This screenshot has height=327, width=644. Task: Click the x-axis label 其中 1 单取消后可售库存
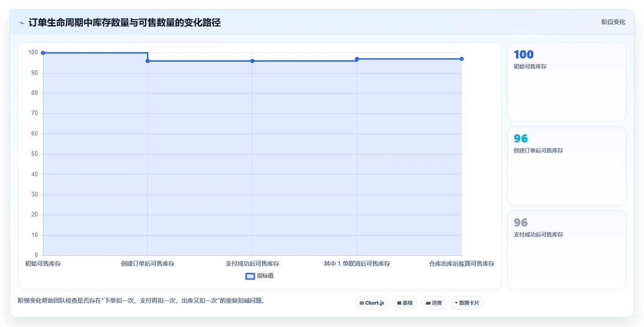[x=357, y=264]
